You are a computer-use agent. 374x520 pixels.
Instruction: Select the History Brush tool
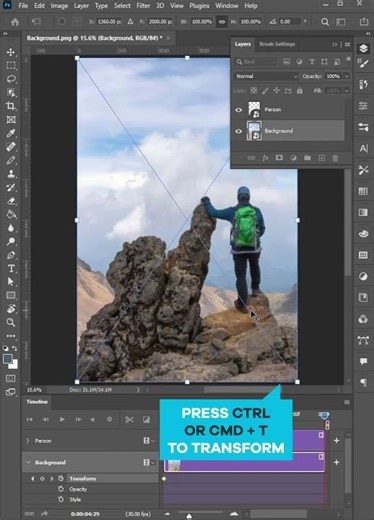pyautogui.click(x=11, y=187)
